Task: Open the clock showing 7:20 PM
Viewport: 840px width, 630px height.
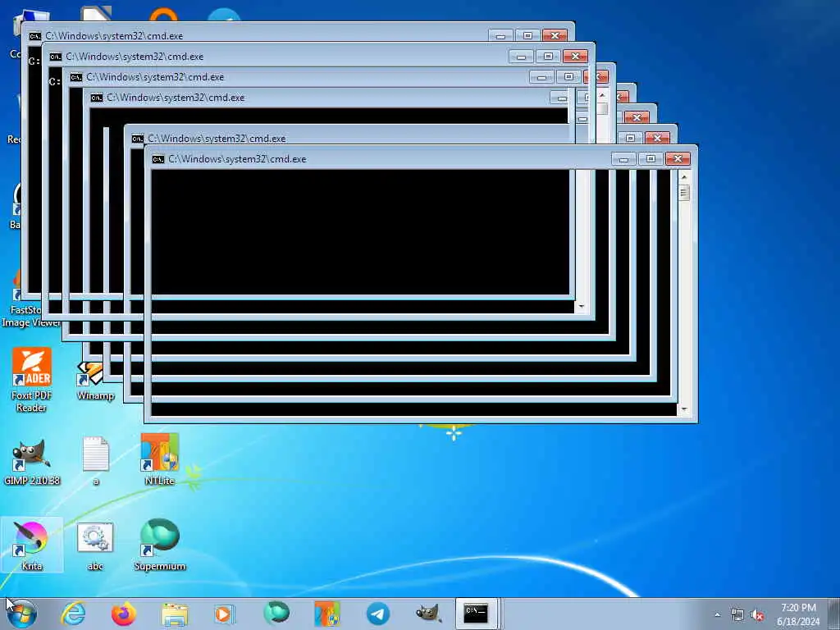Action: pyautogui.click(x=798, y=614)
